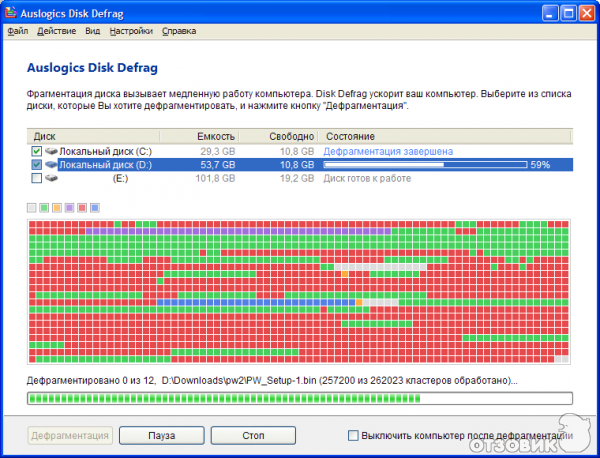Click the purple legend color swatch
Screen dimensions: 600x458
coord(69,208)
